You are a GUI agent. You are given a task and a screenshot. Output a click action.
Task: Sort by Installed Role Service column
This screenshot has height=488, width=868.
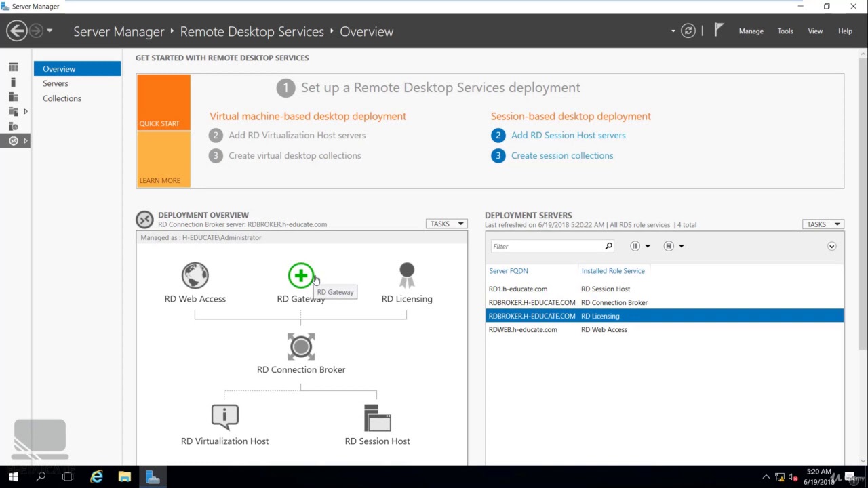[x=613, y=270]
